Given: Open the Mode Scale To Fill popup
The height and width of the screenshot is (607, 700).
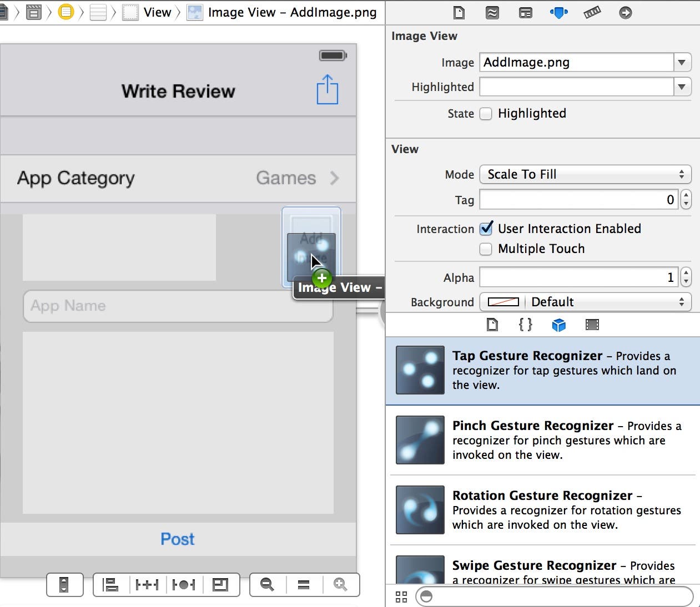Looking at the screenshot, I should (586, 174).
